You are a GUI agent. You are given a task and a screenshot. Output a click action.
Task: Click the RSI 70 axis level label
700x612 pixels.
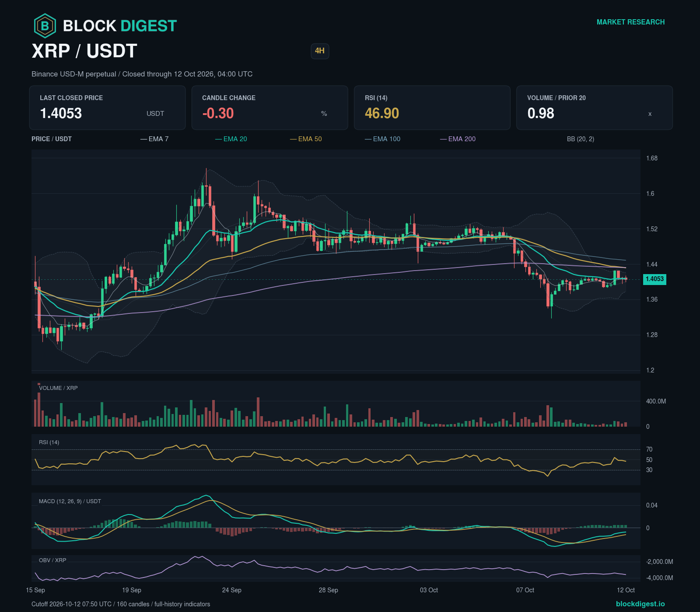tap(649, 449)
